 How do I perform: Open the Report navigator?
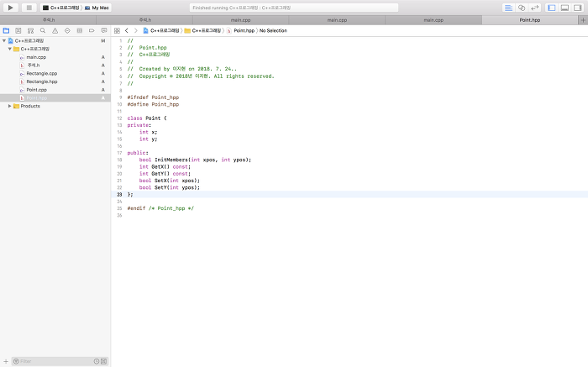[104, 30]
